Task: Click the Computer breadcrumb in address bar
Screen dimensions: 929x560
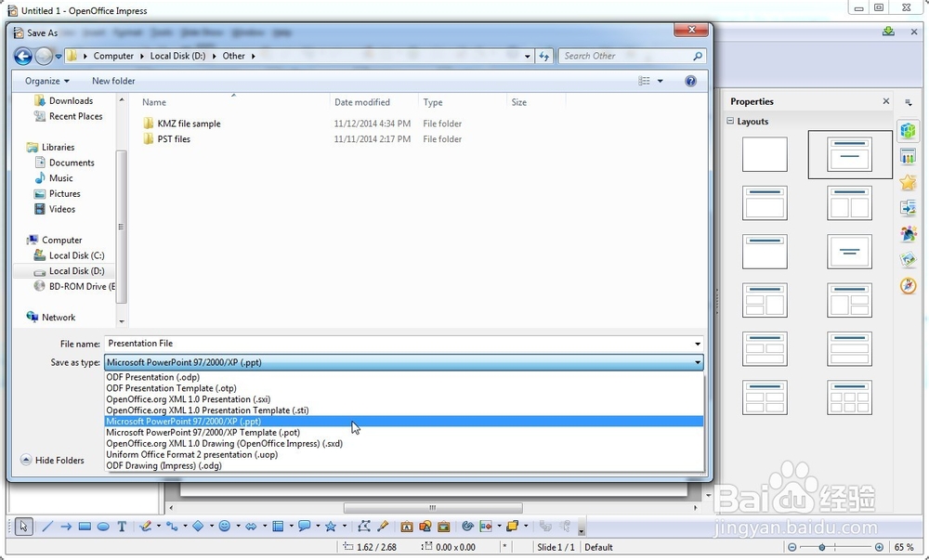Action: [x=113, y=57]
